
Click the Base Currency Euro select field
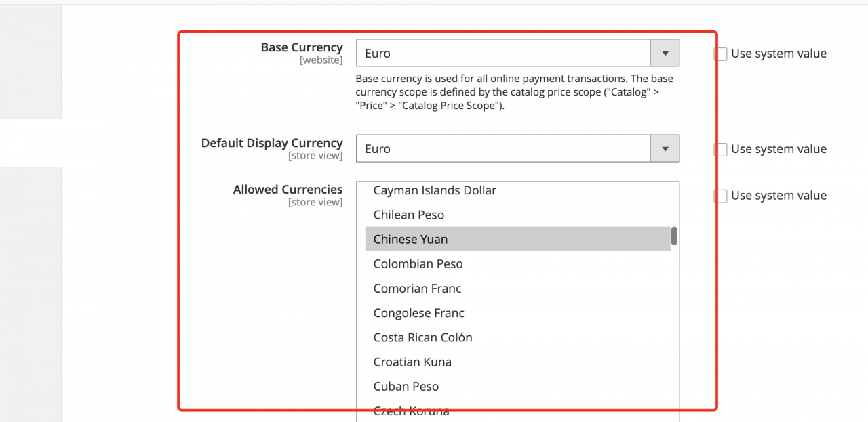point(503,54)
